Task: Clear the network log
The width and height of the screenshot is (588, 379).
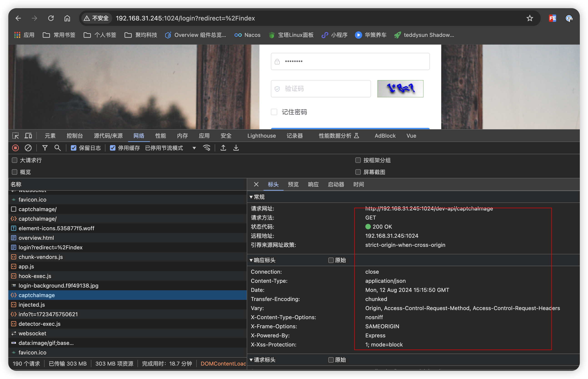Action: 28,148
